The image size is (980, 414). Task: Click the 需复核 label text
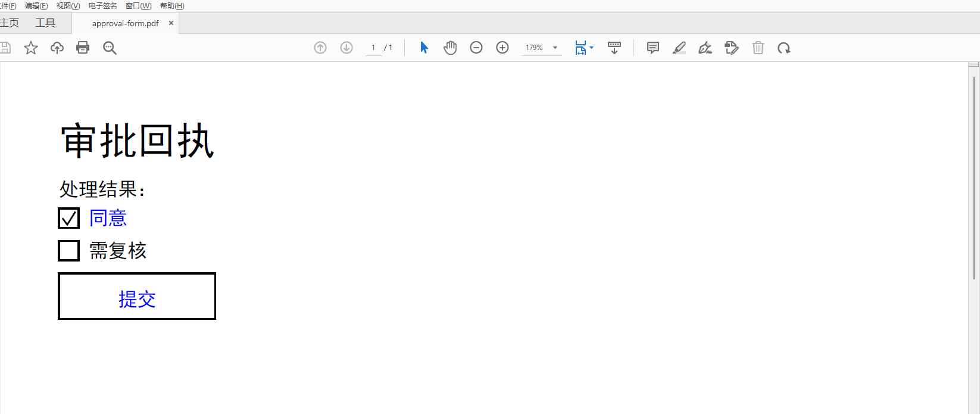[x=118, y=251]
